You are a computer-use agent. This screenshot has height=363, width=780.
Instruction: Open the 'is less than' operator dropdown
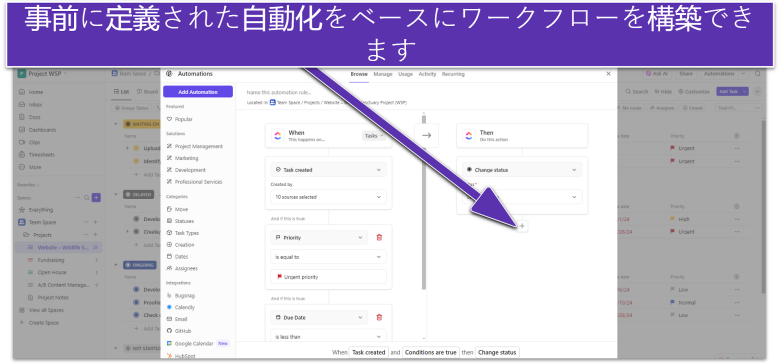pyautogui.click(x=328, y=336)
